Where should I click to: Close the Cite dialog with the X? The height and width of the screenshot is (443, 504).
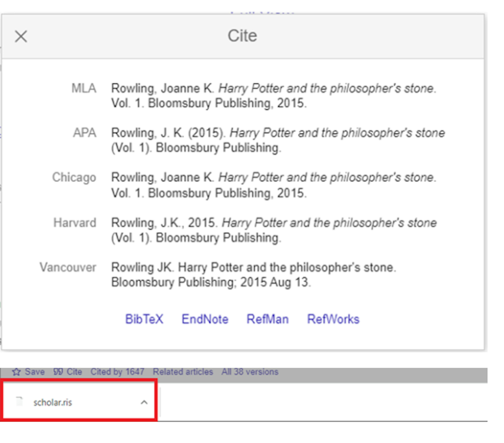pos(21,37)
